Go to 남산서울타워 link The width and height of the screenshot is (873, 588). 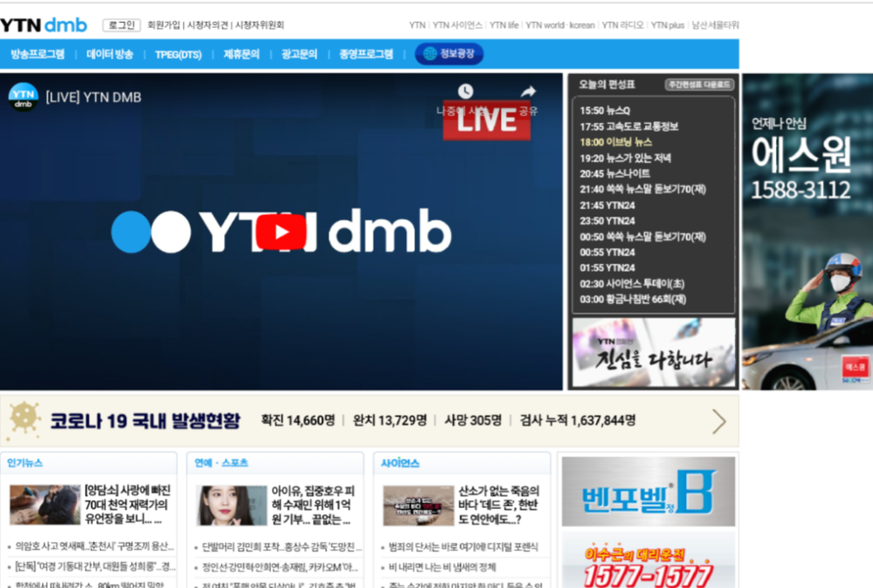tap(715, 25)
